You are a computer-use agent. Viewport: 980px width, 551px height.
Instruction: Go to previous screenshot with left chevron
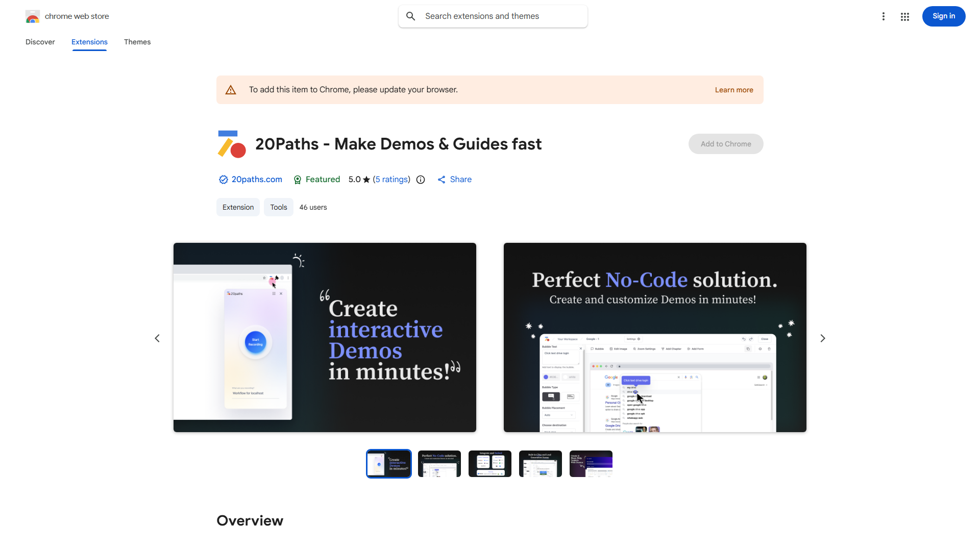[x=157, y=338]
